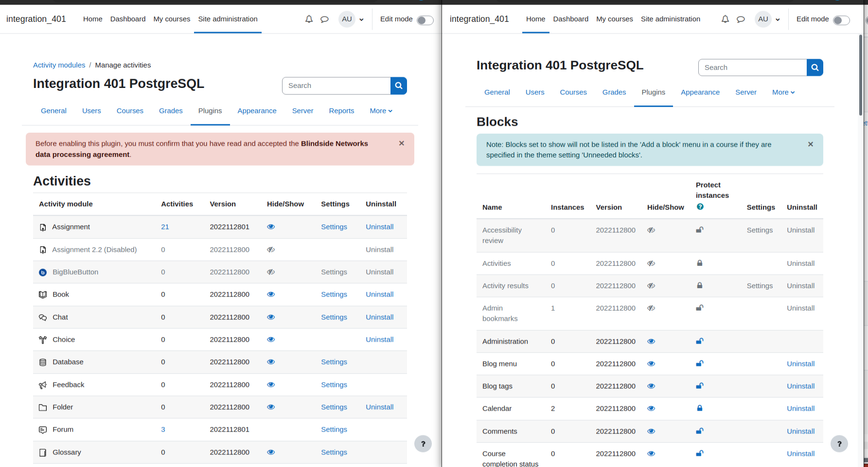Click search magnifier button in left window
This screenshot has height=467, width=868.
click(399, 86)
